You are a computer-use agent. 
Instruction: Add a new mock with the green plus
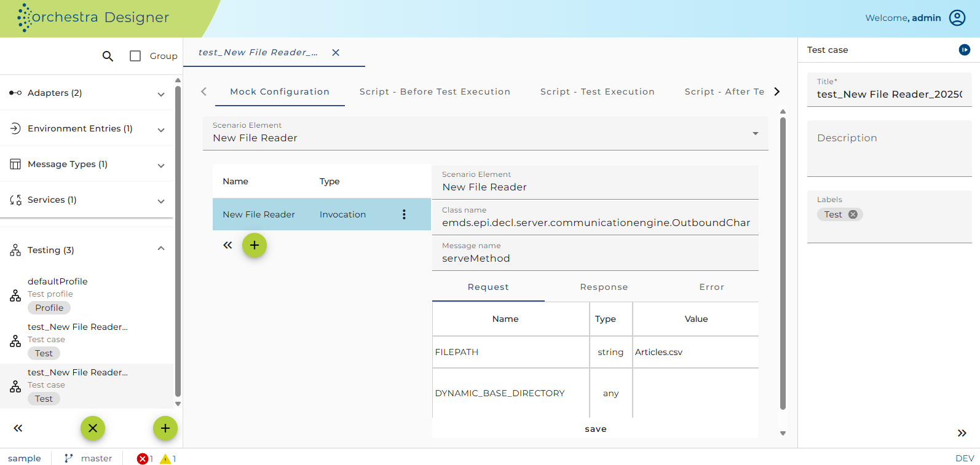pyautogui.click(x=255, y=245)
